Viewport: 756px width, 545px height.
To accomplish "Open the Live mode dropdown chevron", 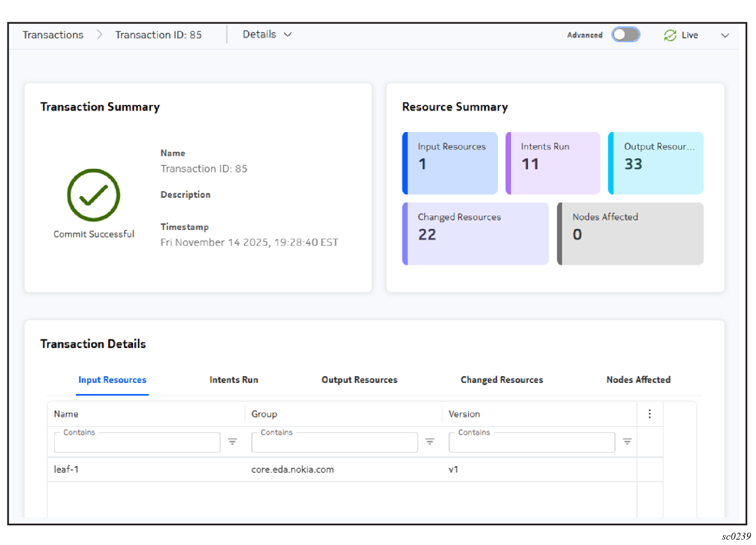I will pos(725,35).
